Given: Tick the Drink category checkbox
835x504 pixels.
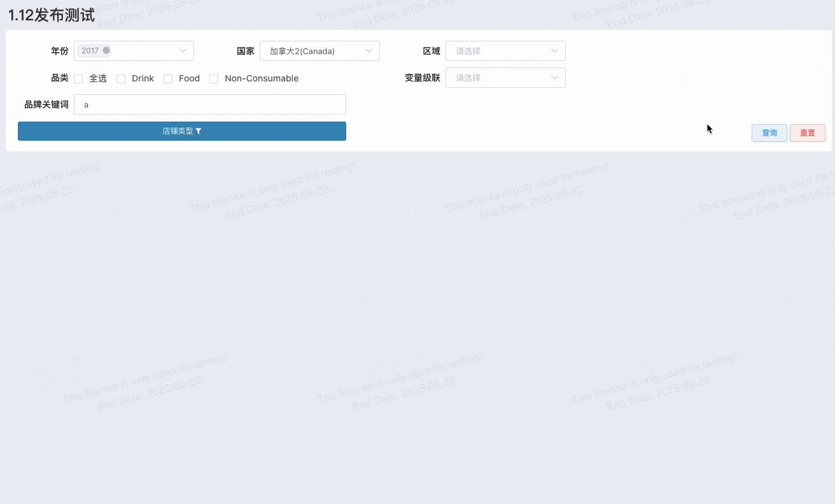Looking at the screenshot, I should point(121,79).
